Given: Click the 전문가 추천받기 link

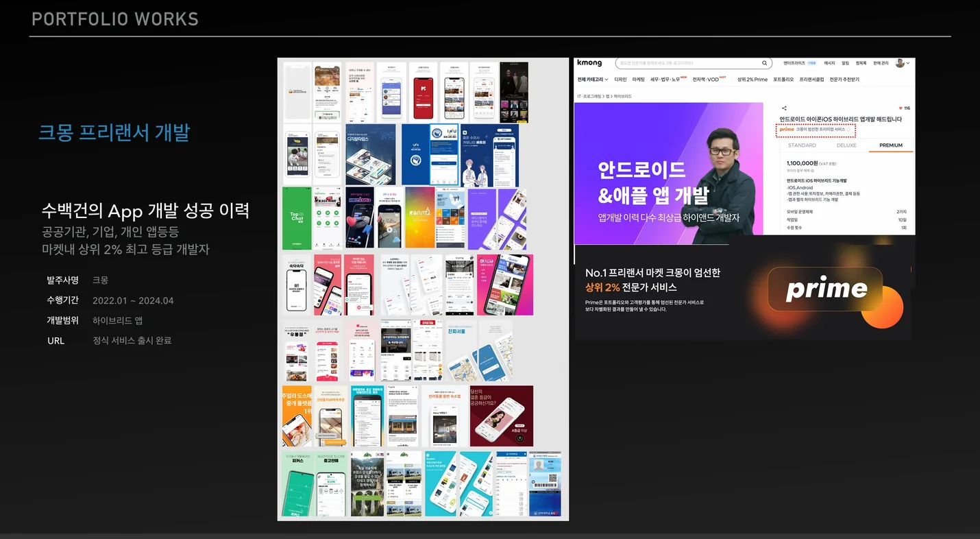Looking at the screenshot, I should (844, 80).
